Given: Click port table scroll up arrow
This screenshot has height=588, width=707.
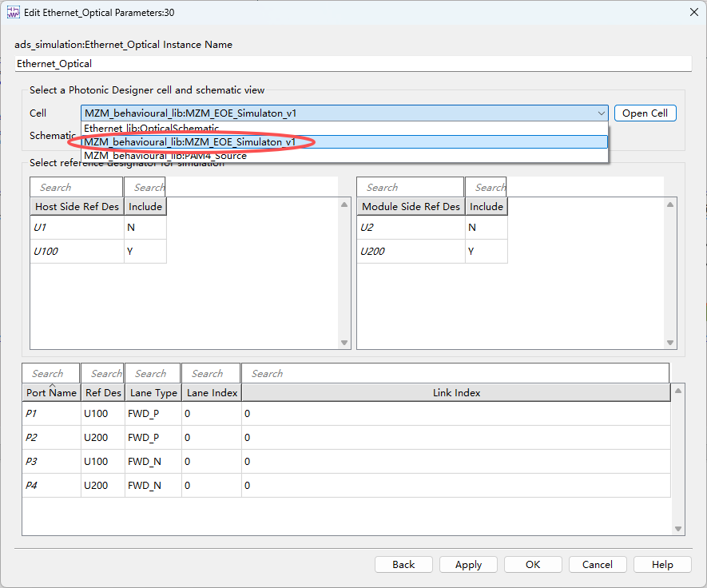Looking at the screenshot, I should coord(677,391).
